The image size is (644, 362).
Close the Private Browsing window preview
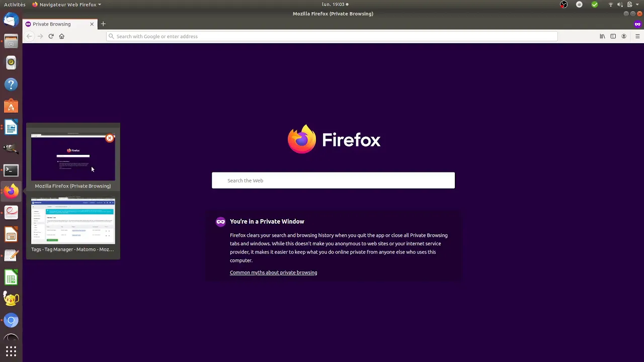tap(110, 138)
